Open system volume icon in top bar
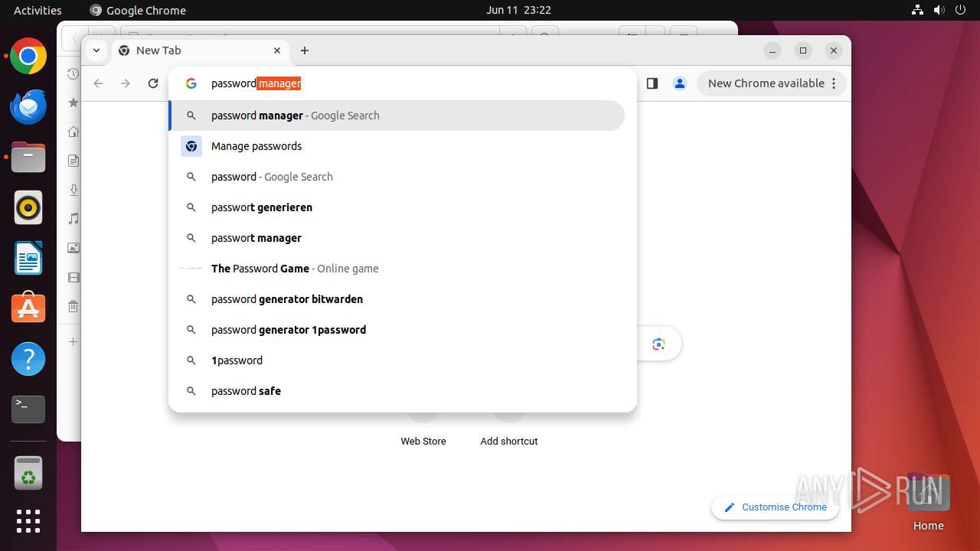 (x=938, y=10)
